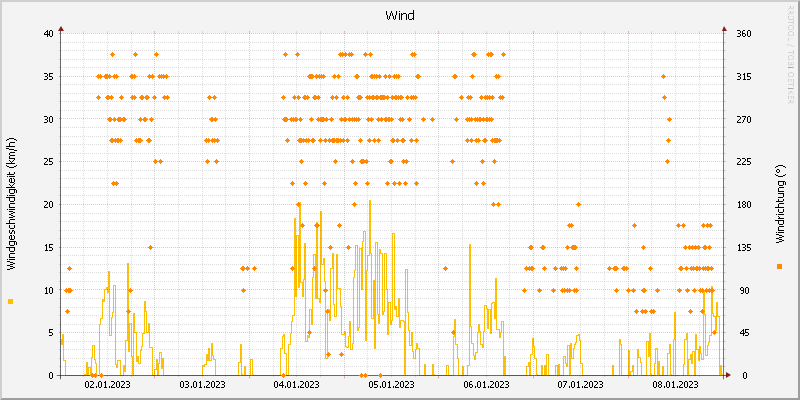800x400 pixels.
Task: Click the yellow wind speed legend square
Action: pyautogui.click(x=11, y=302)
